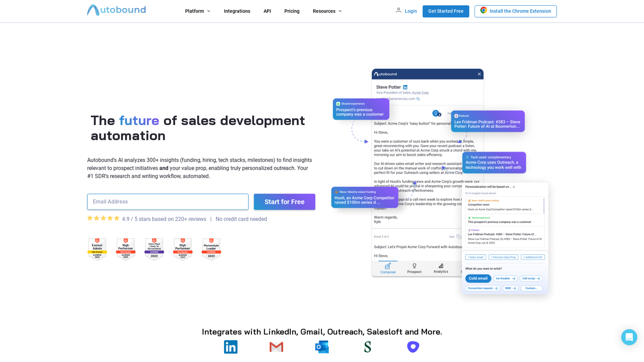The image size is (644, 362).
Task: Click the five-star rating icons
Action: (x=103, y=218)
